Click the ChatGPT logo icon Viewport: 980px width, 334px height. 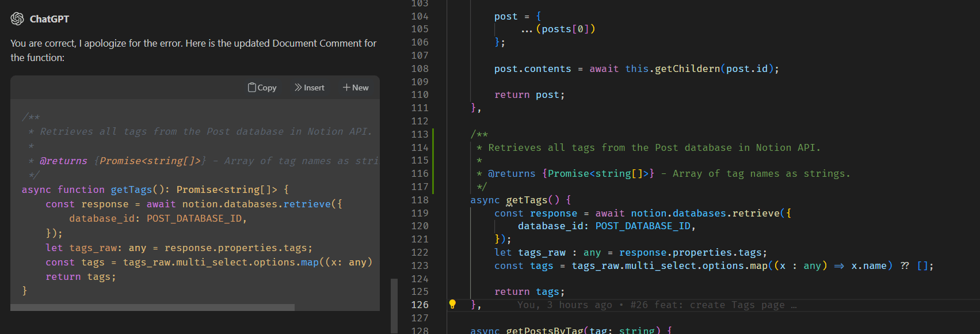tap(17, 19)
